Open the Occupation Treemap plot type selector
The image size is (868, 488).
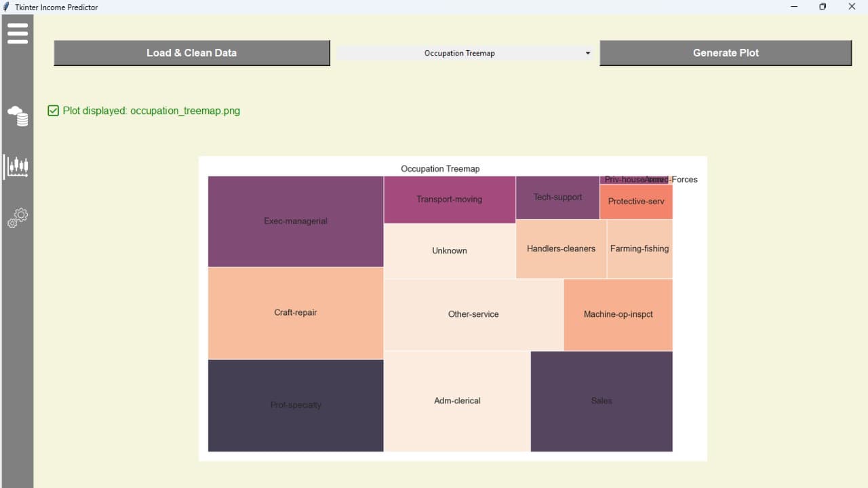tap(465, 53)
